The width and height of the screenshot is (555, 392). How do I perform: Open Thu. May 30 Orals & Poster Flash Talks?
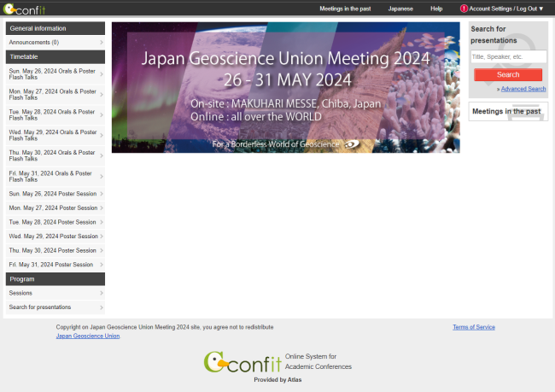pos(55,155)
